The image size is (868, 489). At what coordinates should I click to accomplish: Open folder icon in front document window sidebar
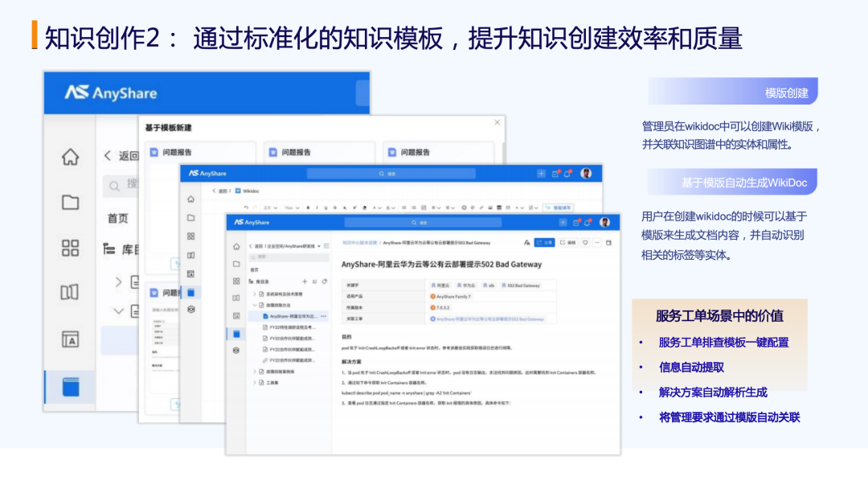(x=236, y=264)
